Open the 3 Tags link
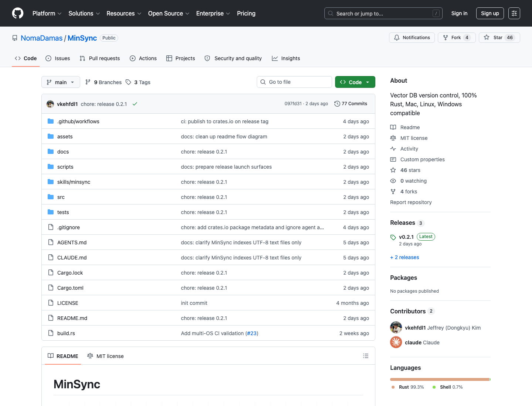Viewport: 532px width, 406px height. coord(138,82)
